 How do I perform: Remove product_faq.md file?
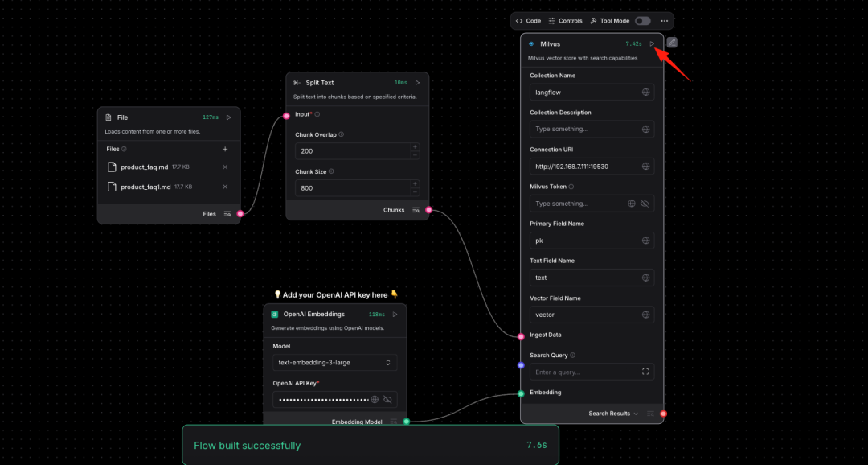click(x=225, y=167)
